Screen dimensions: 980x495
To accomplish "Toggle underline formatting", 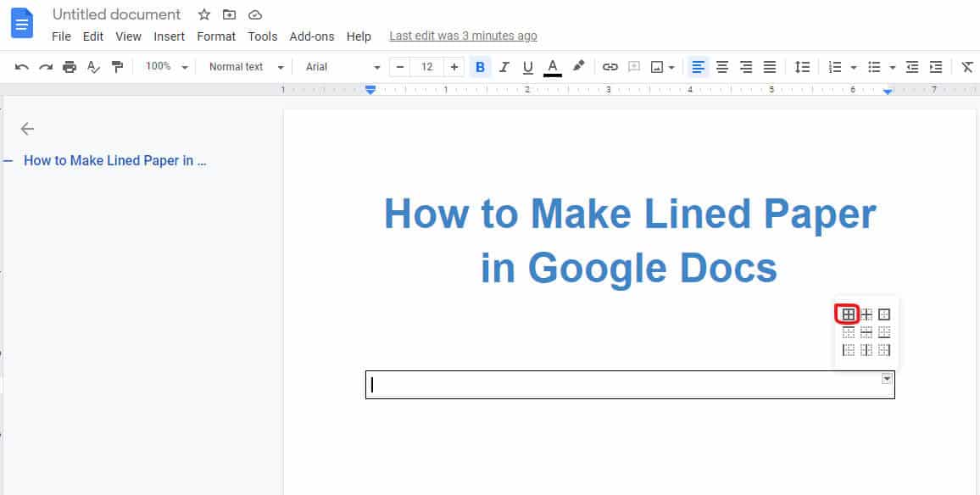I will point(528,67).
